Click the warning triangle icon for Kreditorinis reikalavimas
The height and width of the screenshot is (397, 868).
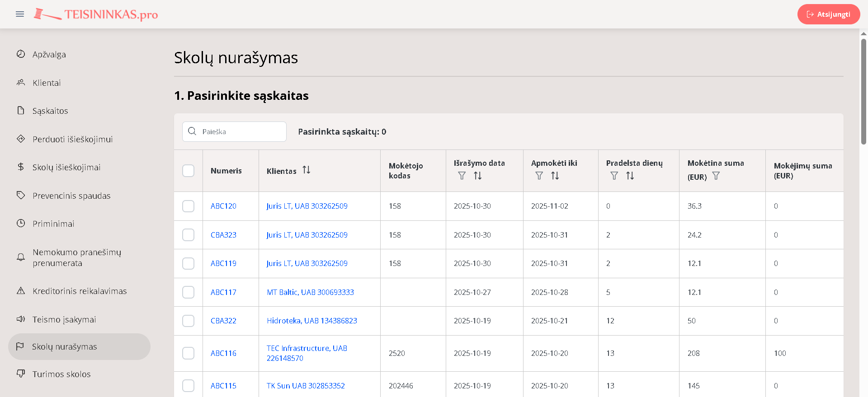(21, 291)
